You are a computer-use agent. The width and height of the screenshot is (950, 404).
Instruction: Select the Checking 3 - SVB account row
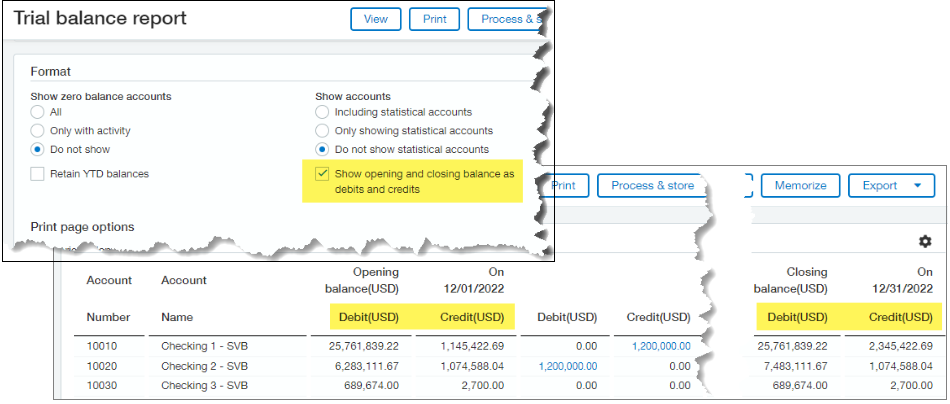point(509,385)
